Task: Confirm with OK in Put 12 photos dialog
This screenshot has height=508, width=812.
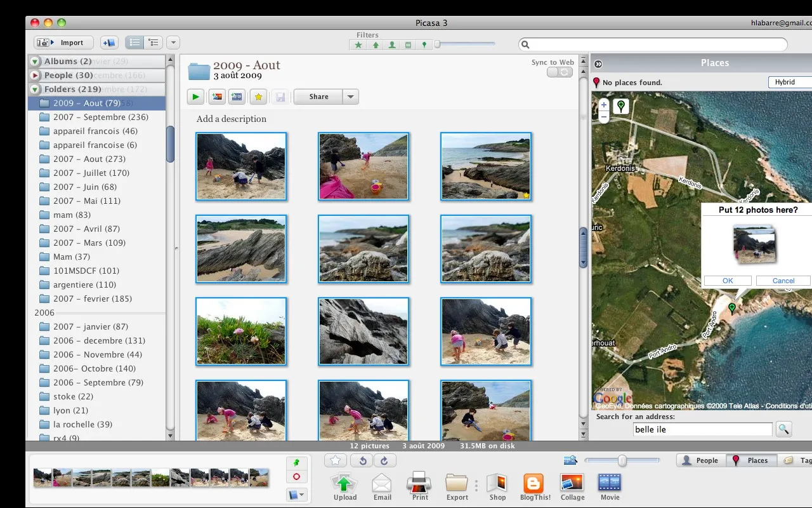Action: click(x=728, y=281)
